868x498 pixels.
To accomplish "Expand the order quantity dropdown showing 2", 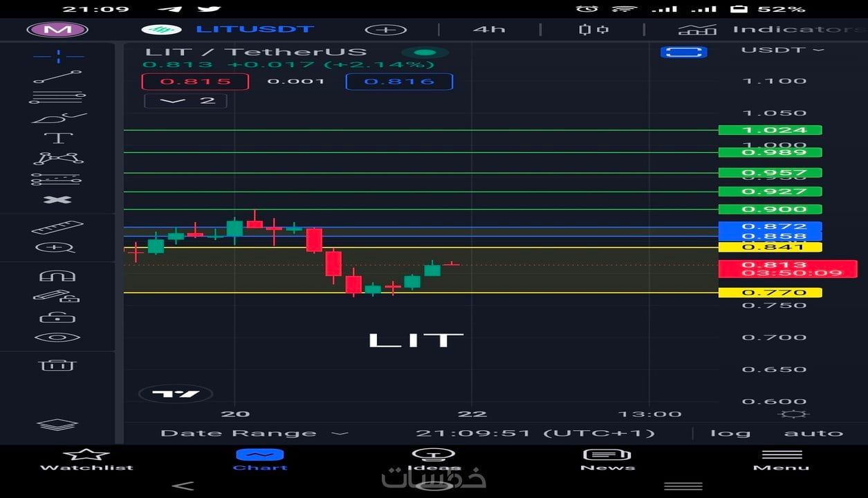I will tap(185, 100).
